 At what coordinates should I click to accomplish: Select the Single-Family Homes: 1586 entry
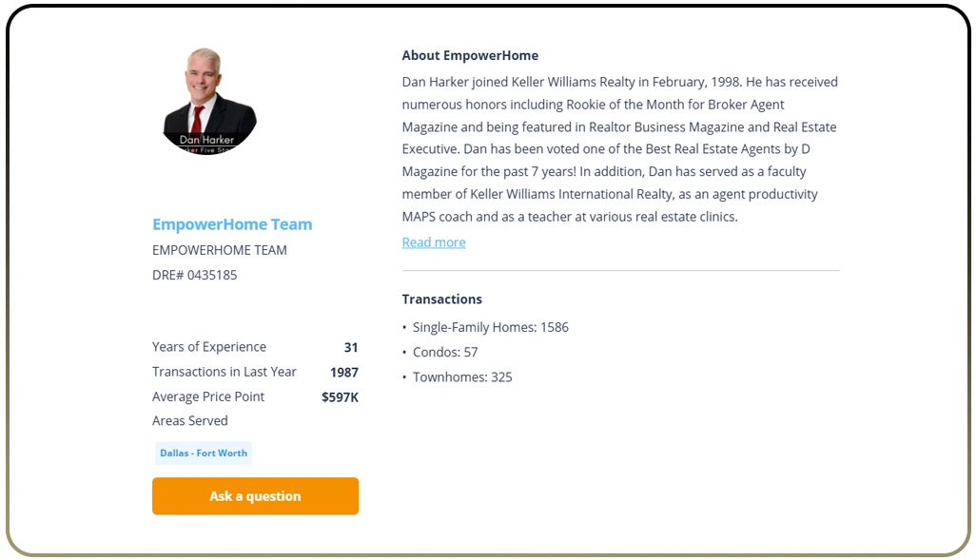click(x=490, y=327)
